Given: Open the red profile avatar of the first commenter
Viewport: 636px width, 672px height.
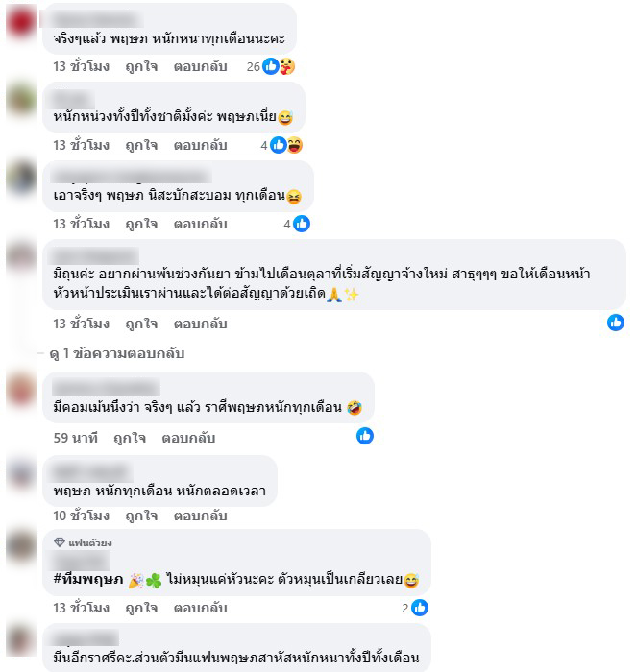Looking at the screenshot, I should click(20, 22).
